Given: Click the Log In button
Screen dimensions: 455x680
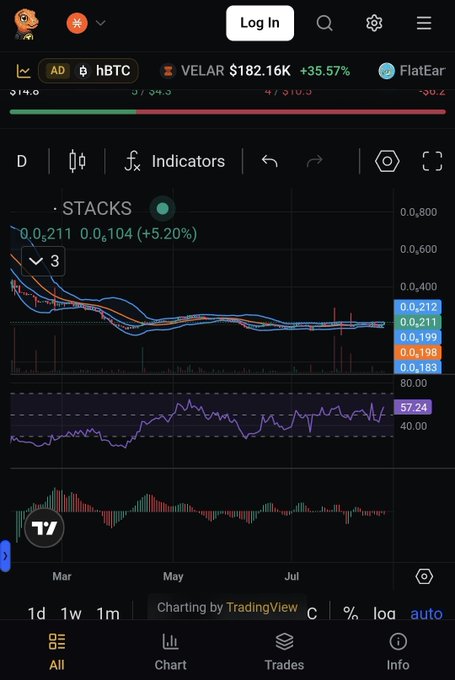Looking at the screenshot, I should pos(260,23).
